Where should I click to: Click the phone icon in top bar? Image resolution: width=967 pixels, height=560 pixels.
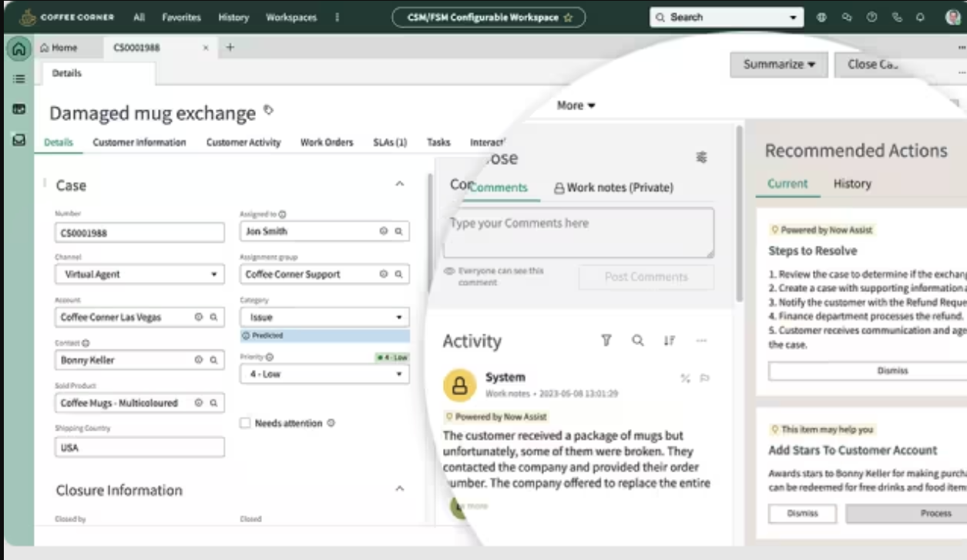point(895,17)
